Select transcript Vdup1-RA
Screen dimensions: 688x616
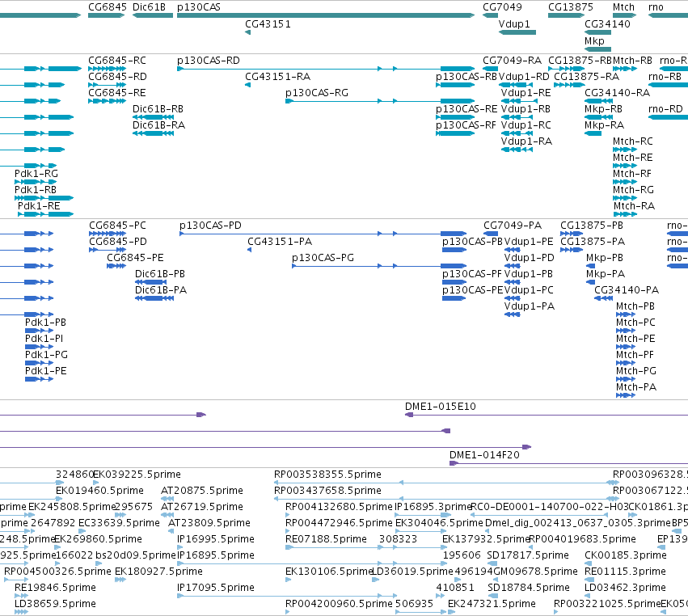(x=517, y=150)
